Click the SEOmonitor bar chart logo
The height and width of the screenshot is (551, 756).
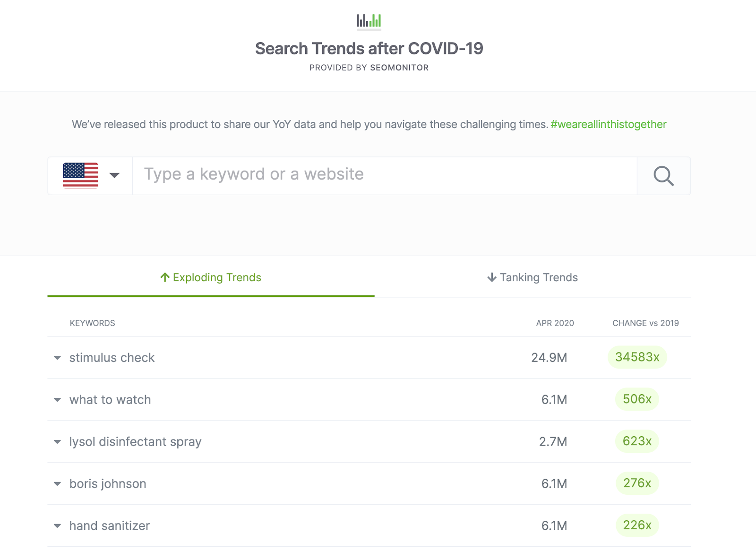click(369, 21)
